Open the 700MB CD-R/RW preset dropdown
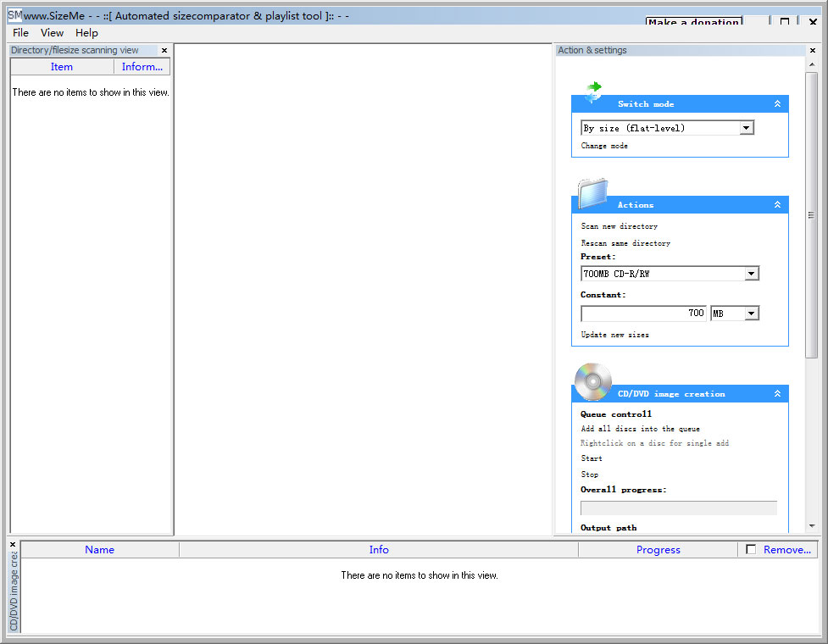828x644 pixels. (751, 274)
